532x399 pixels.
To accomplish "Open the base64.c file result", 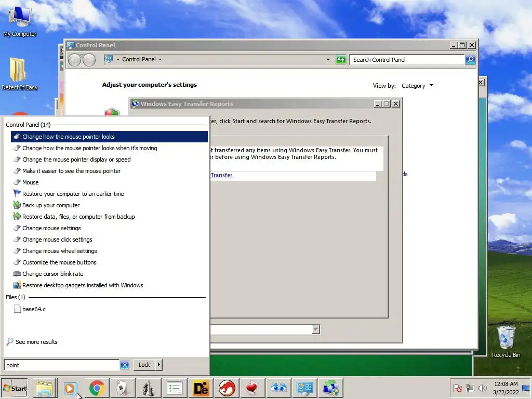I will coord(109,309).
